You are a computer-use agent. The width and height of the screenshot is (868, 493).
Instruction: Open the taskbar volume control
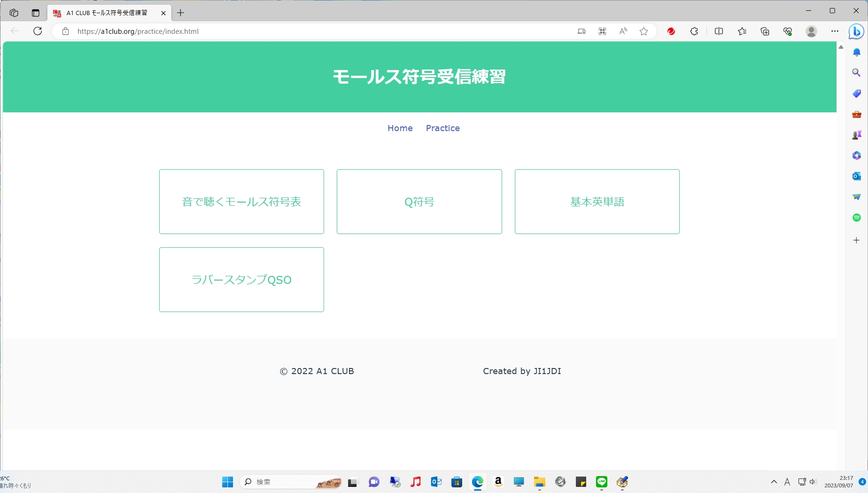click(813, 482)
